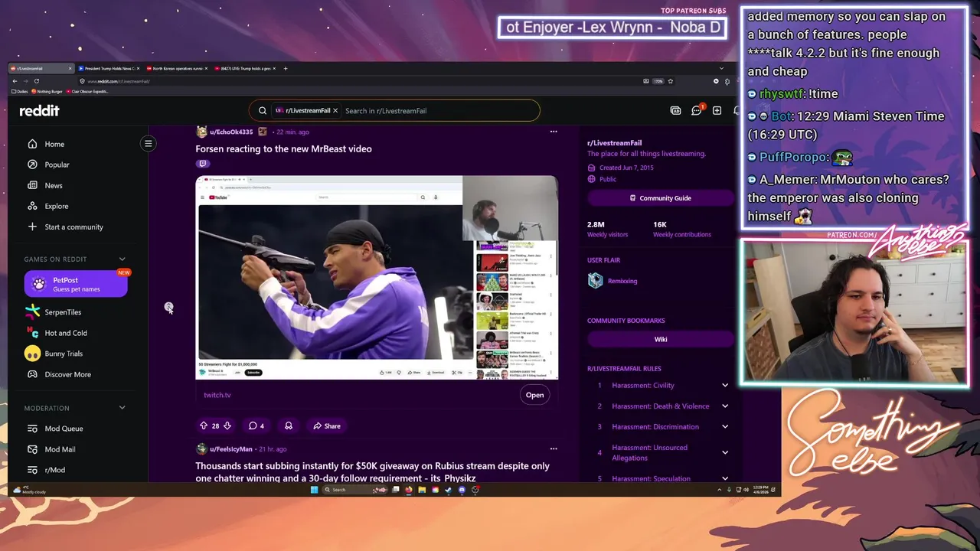Open Reddit chat icon

697,111
